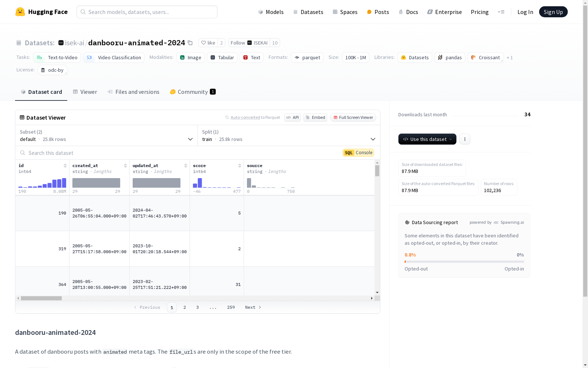Screen dimensions: 588x368
Task: Like this dataset
Action: (208, 43)
